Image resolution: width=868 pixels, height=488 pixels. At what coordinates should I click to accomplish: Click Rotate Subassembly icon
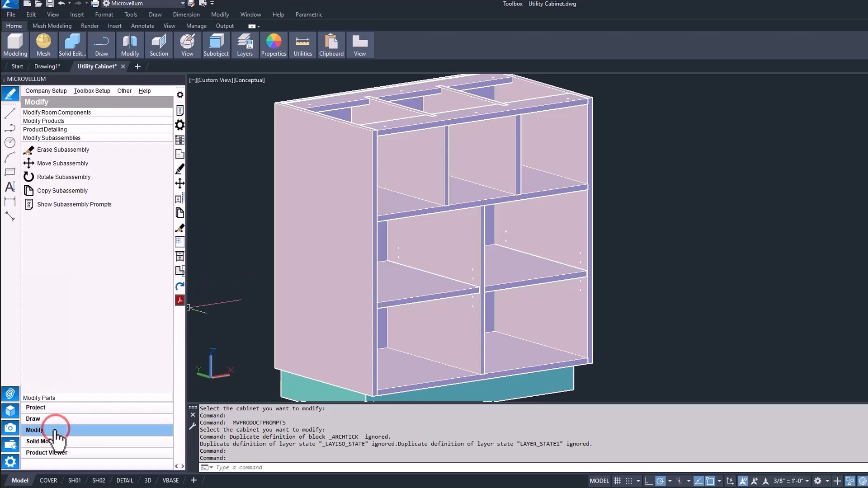click(x=28, y=177)
